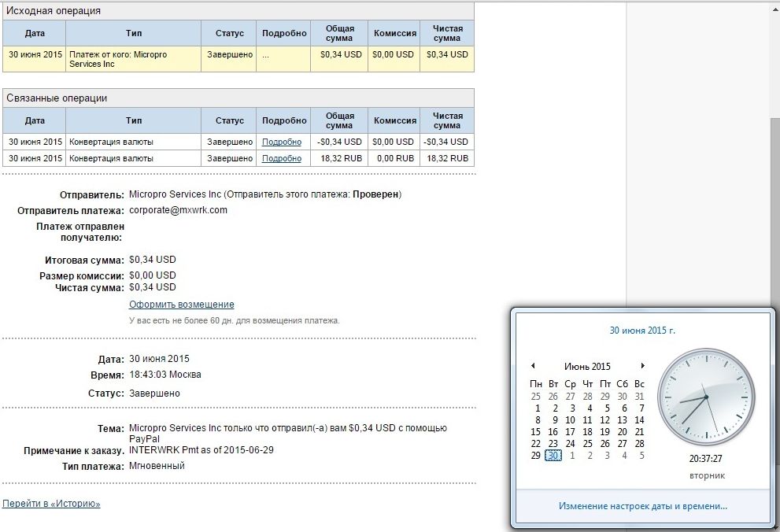Click the Связанные операции section title
780x532 pixels.
point(57,98)
